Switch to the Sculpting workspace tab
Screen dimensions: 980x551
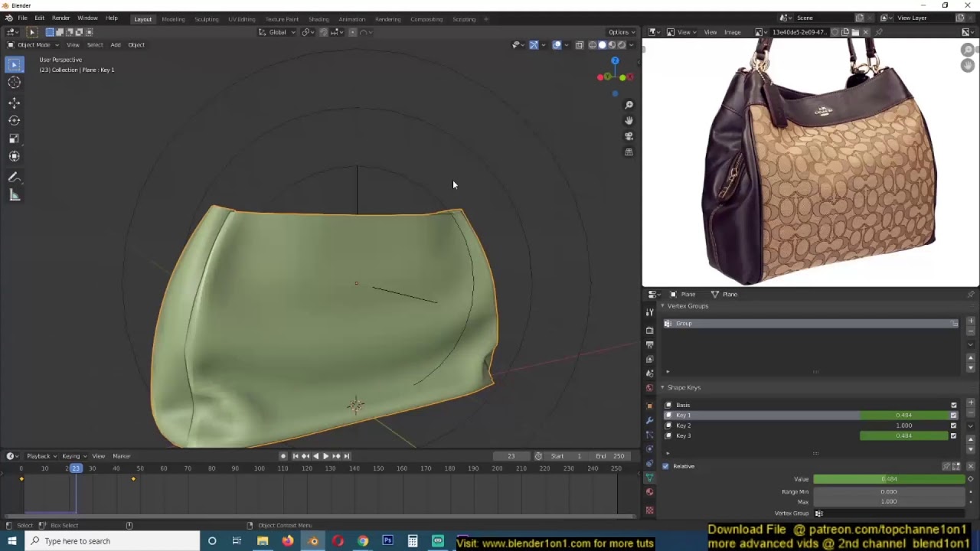(206, 19)
